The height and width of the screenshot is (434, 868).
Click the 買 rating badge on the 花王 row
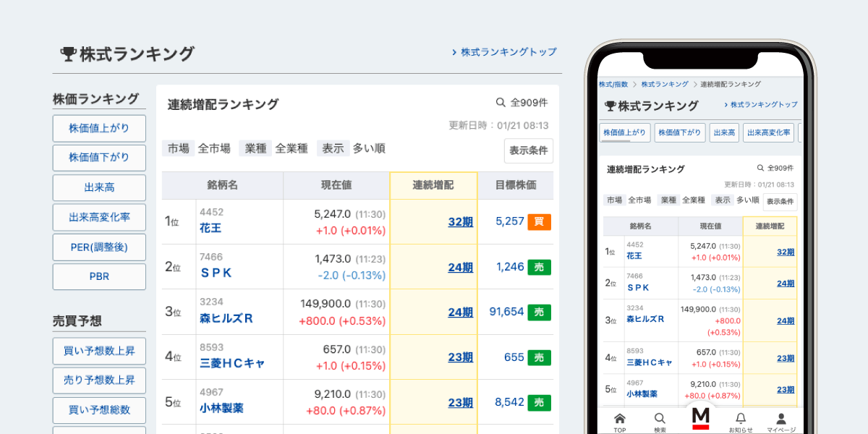[539, 222]
